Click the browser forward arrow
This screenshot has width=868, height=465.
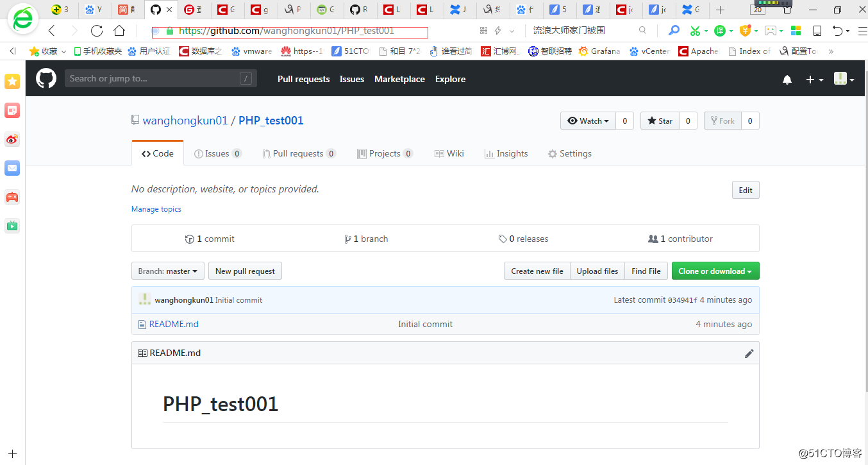point(74,30)
